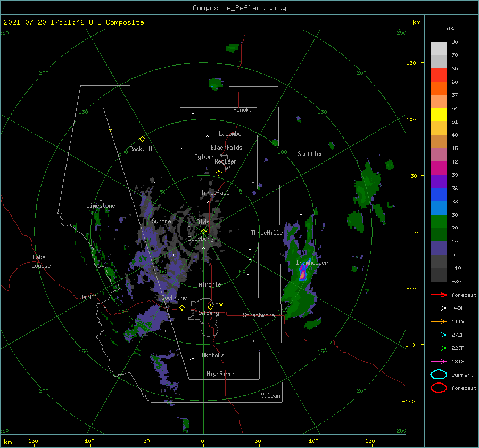Select the Sundre label
The width and height of the screenshot is (479, 448).
[x=161, y=221]
